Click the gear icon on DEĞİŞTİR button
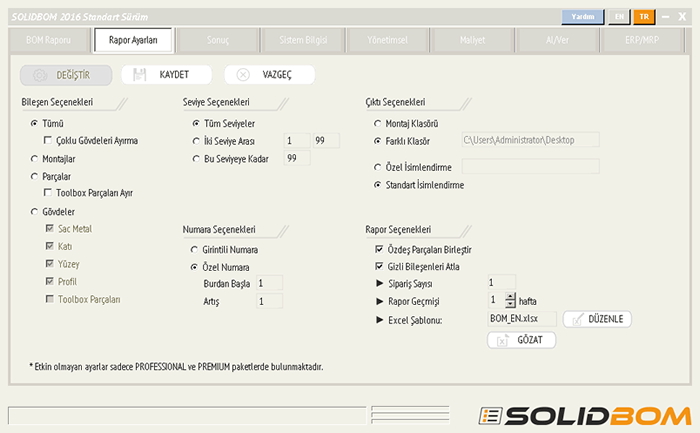Screen dimensions: 700x433 click(x=39, y=75)
